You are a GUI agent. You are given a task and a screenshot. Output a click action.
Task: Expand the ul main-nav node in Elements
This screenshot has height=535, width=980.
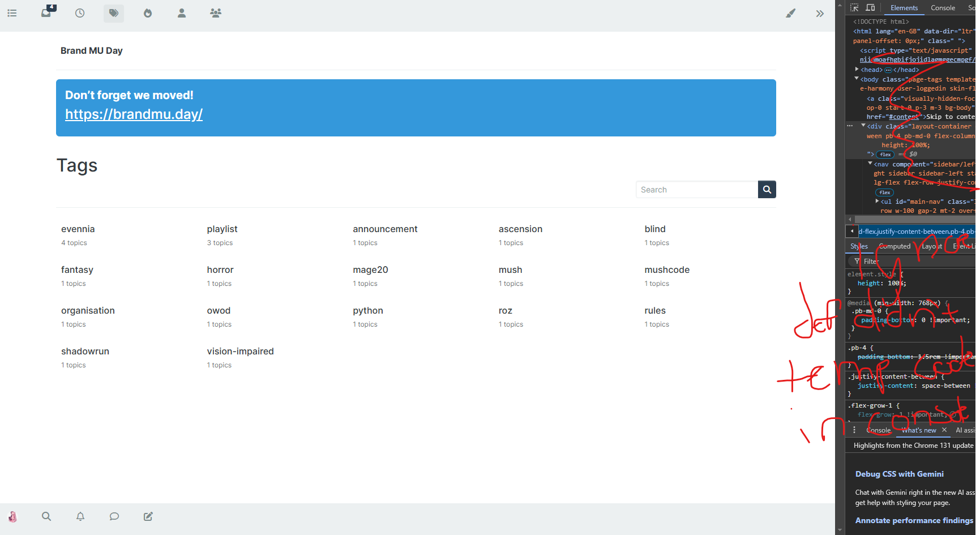pyautogui.click(x=877, y=201)
